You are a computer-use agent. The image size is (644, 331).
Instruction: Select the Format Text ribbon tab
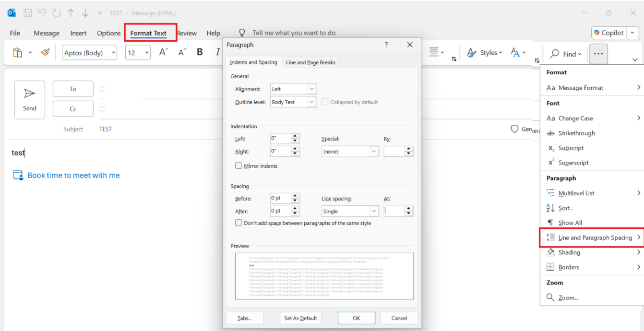point(148,33)
